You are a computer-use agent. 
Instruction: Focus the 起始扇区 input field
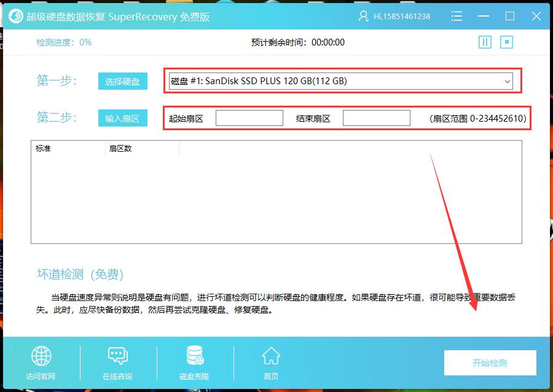click(x=249, y=117)
